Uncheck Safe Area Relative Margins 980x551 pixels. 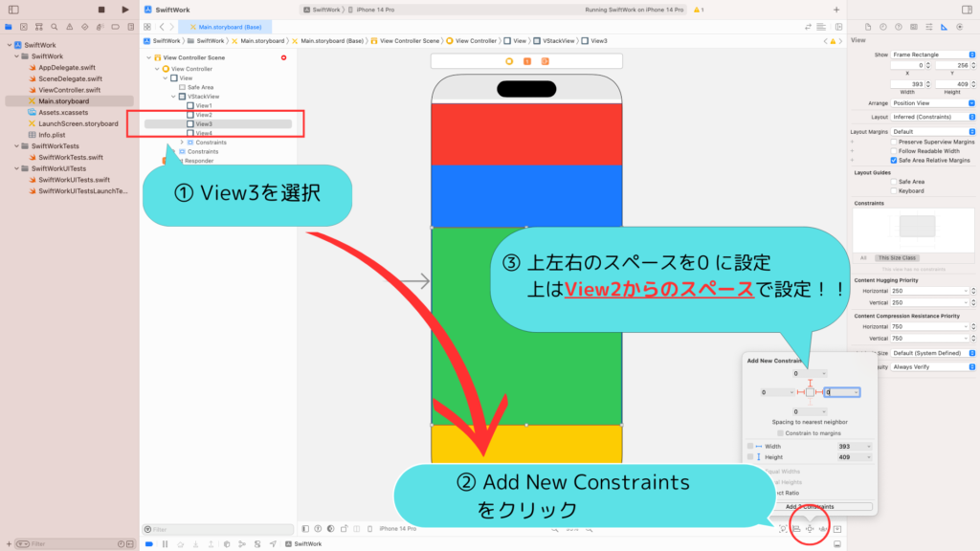coord(894,161)
